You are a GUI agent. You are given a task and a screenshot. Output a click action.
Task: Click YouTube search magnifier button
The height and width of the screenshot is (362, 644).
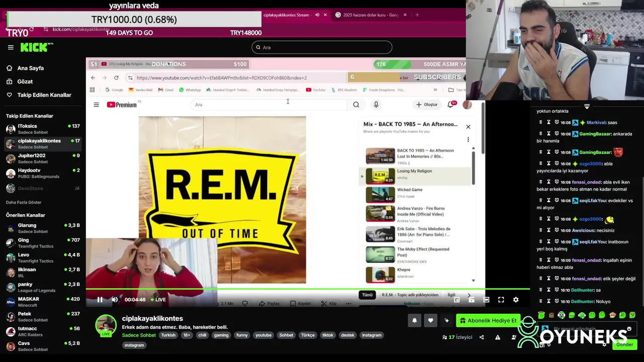click(x=356, y=105)
